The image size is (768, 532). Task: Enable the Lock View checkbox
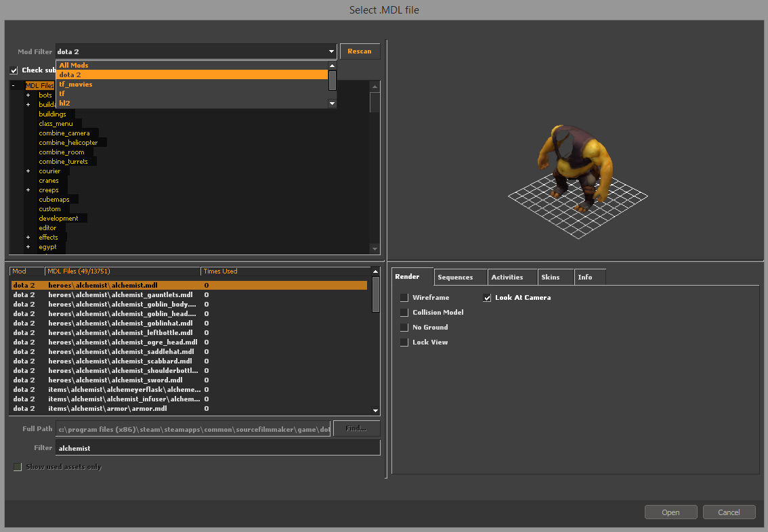404,342
